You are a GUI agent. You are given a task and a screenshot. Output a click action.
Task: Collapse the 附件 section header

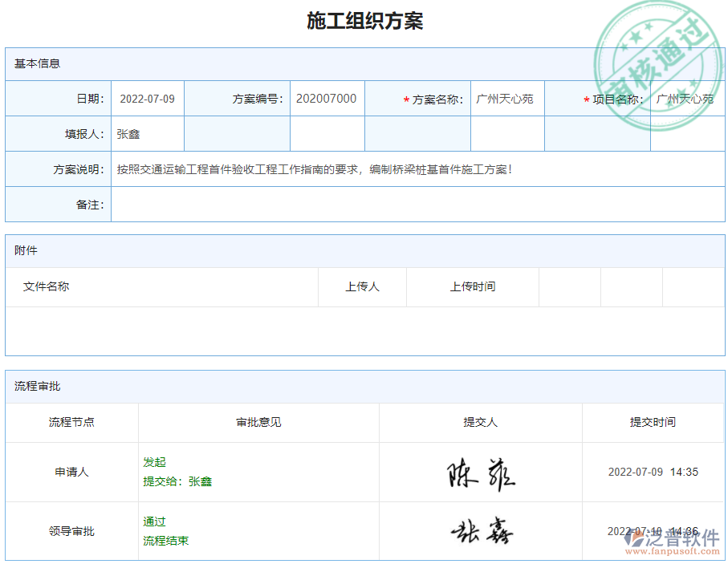coord(24,250)
